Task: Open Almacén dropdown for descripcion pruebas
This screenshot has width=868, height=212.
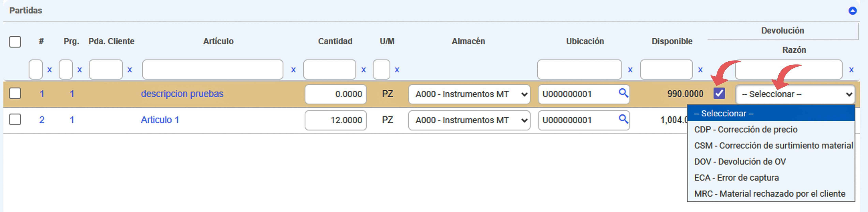Action: [x=469, y=94]
